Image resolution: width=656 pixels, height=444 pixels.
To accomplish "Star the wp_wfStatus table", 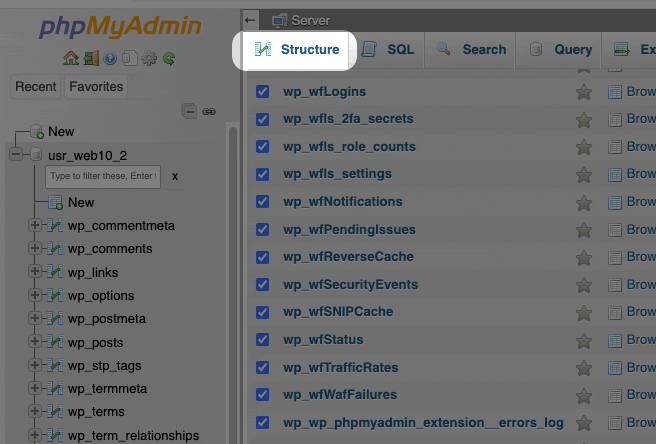I will click(x=584, y=341).
